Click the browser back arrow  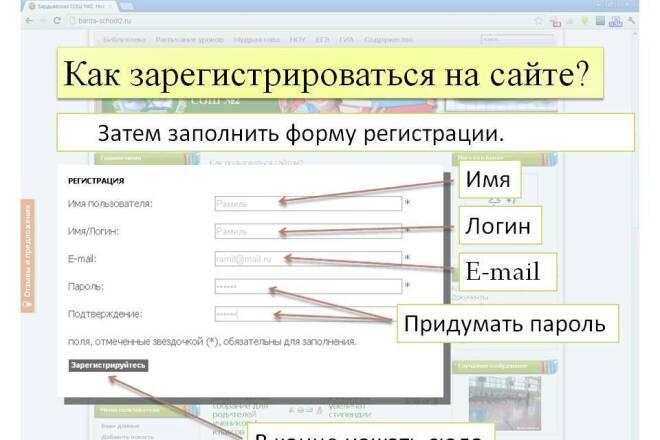tap(29, 20)
